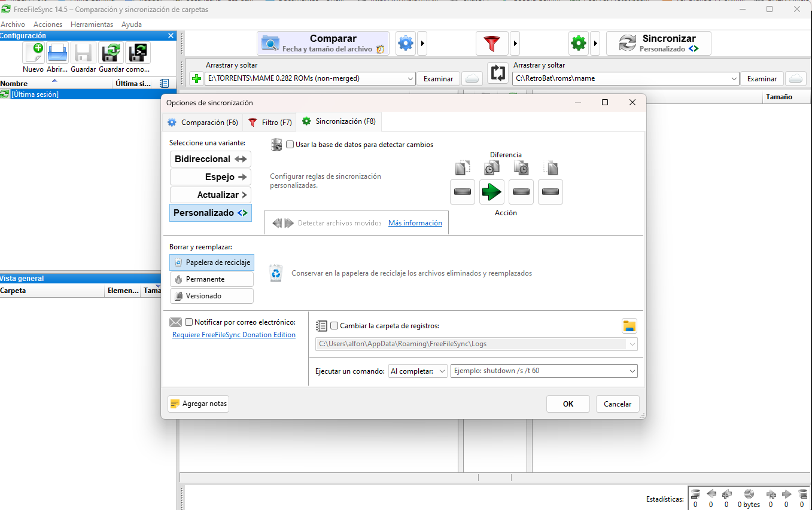Check Notificar por correo electrónico

click(x=189, y=322)
